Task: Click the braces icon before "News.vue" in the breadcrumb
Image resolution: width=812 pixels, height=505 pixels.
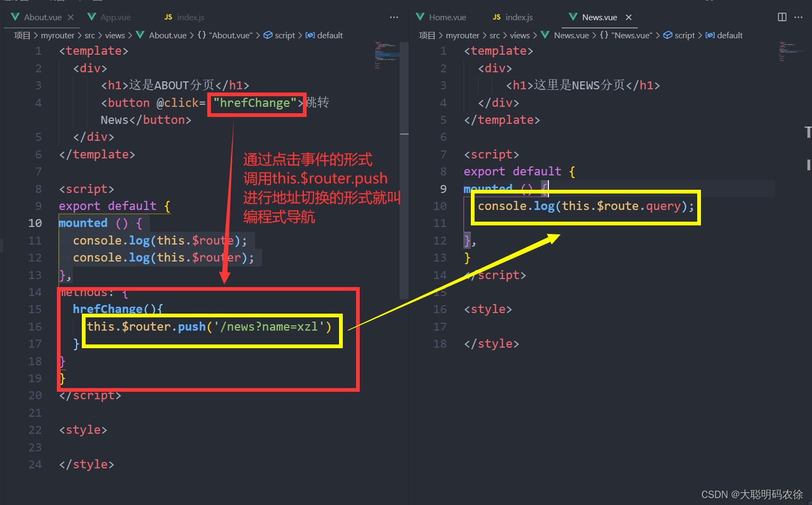Action: click(604, 35)
